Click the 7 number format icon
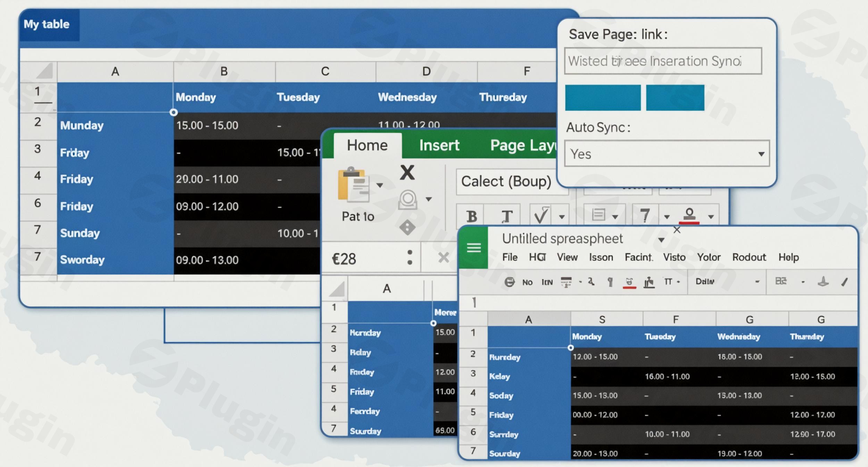Viewport: 868px width, 467px height. click(x=644, y=215)
